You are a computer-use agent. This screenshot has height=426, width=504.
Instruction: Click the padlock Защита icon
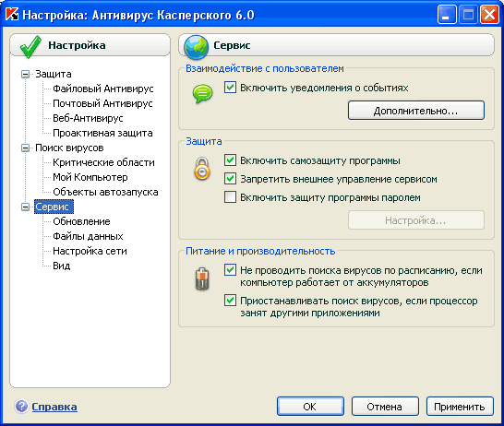pos(202,168)
